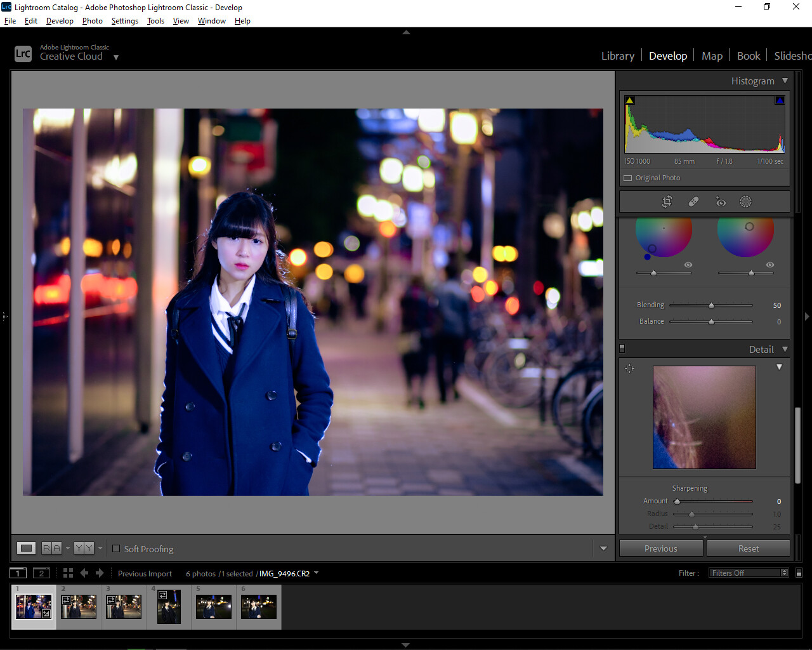Hide the top module panel arrow
The width and height of the screenshot is (812, 650).
[x=407, y=32]
